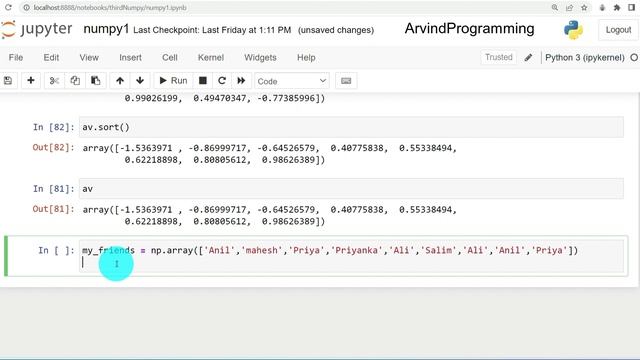Click the kernel idle circle indicator
The image size is (640, 360).
pos(634,58)
